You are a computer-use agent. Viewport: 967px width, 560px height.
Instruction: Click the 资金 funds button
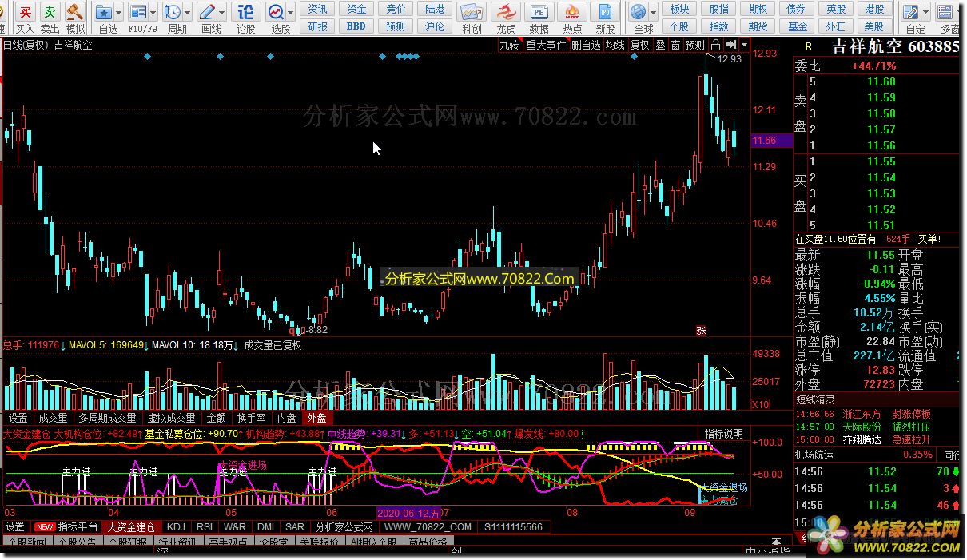[356, 9]
